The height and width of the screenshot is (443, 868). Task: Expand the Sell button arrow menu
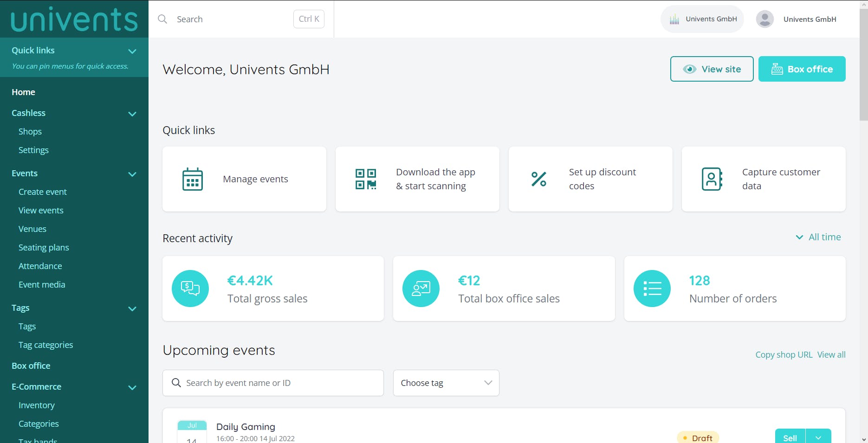818,438
